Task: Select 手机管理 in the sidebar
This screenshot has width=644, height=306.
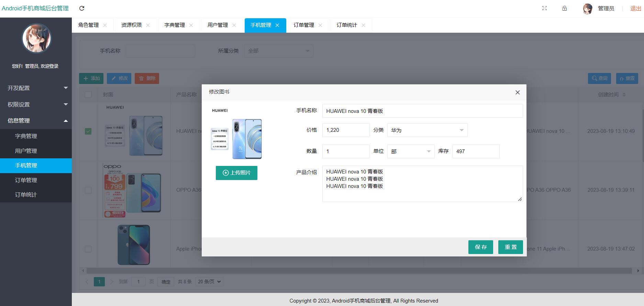Action: (x=36, y=166)
